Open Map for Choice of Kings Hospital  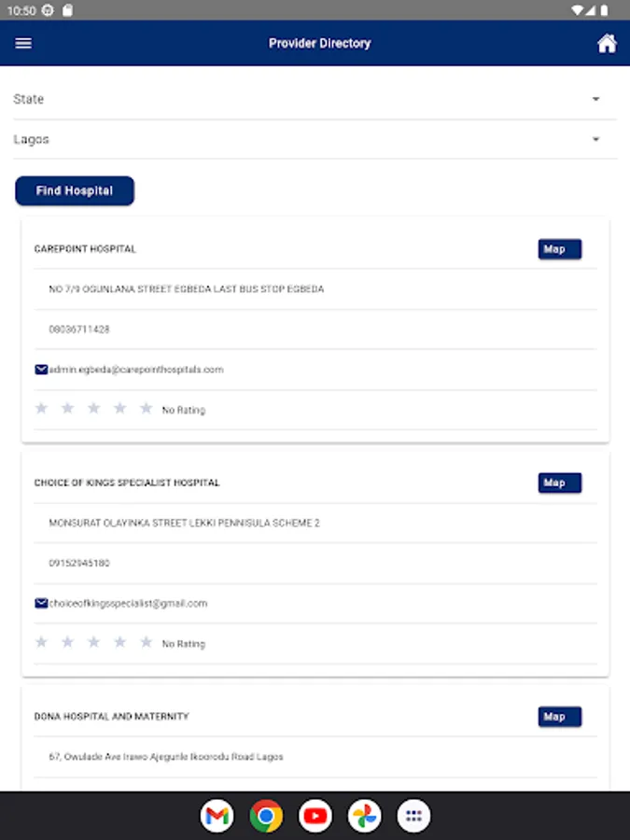[x=559, y=483]
